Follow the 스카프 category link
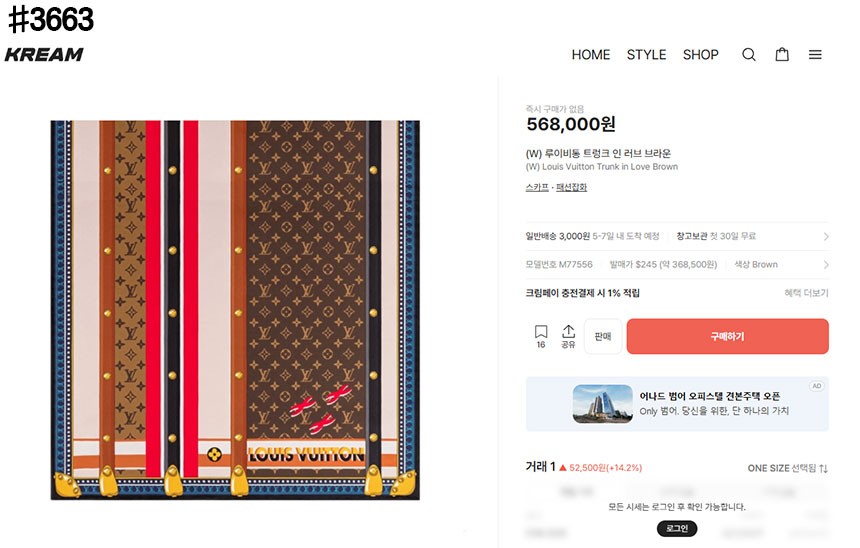The height and width of the screenshot is (548, 860). (x=537, y=187)
